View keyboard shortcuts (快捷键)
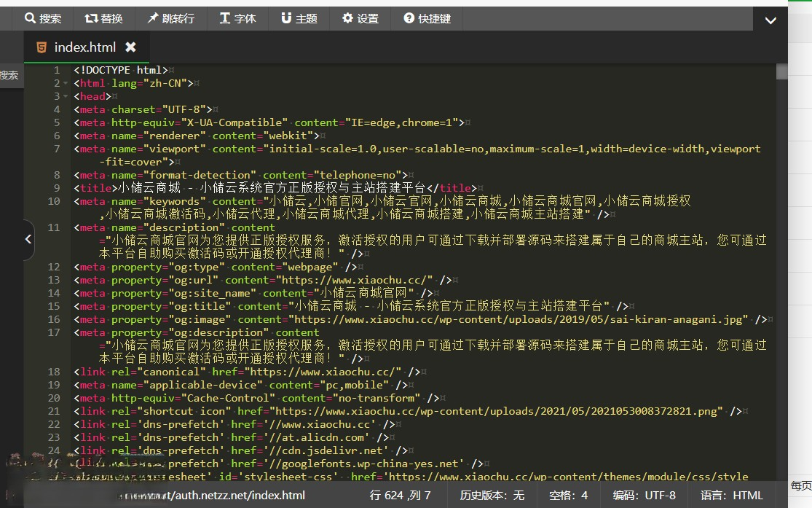The height and width of the screenshot is (508, 812). [x=427, y=19]
